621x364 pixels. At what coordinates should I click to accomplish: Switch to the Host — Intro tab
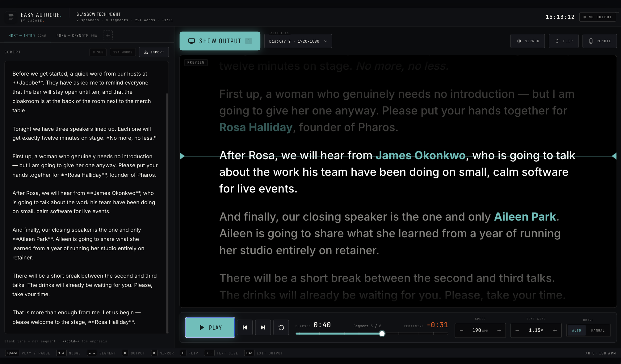tap(27, 35)
